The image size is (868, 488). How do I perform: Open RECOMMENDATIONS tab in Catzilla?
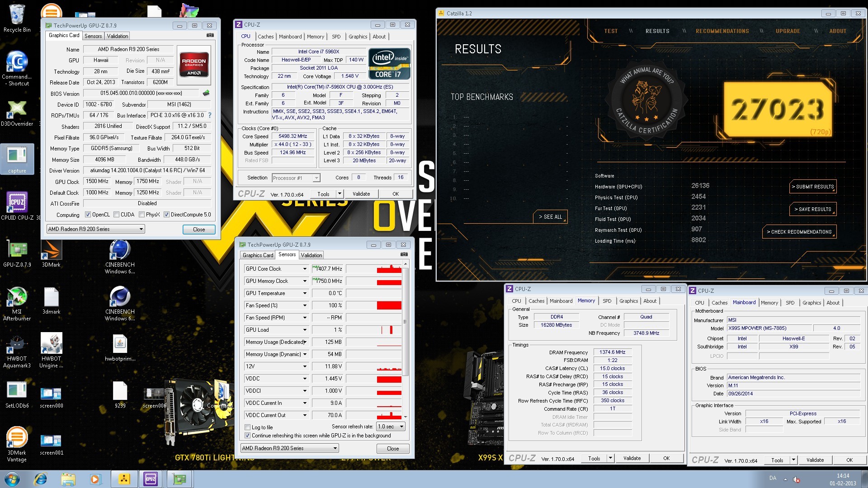[722, 31]
